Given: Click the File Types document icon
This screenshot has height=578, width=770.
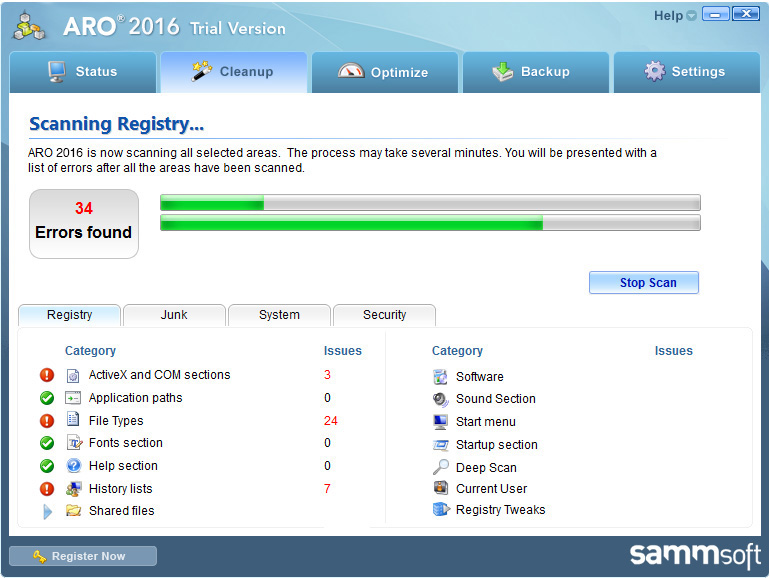Looking at the screenshot, I should pyautogui.click(x=73, y=421).
